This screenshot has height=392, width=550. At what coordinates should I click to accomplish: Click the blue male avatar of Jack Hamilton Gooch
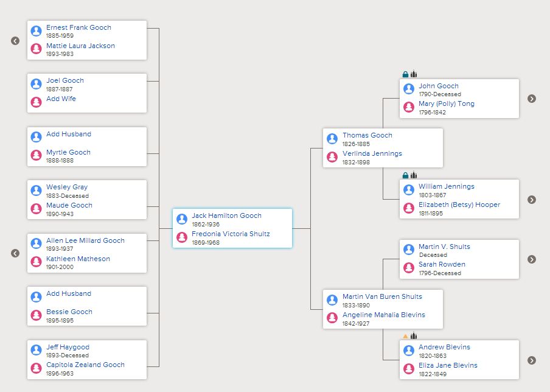coord(182,219)
